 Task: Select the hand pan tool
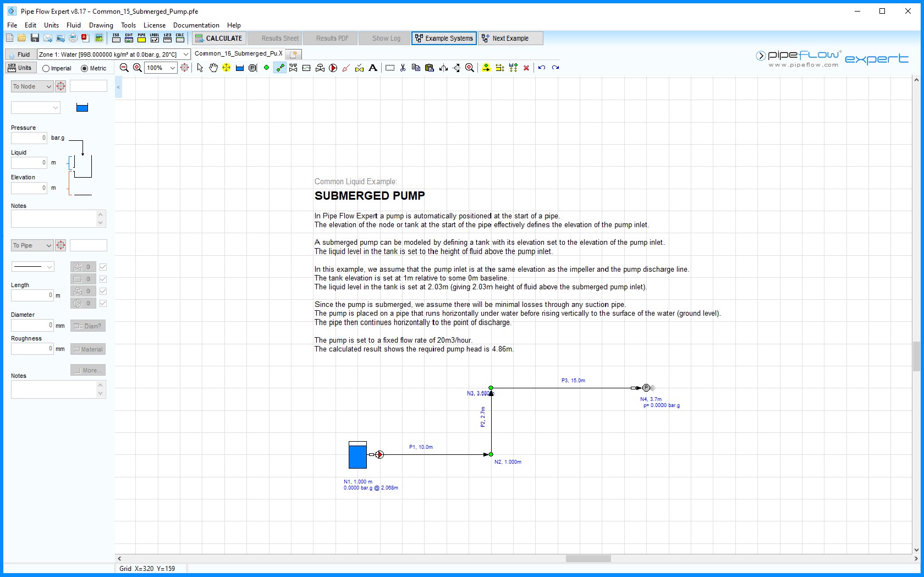213,68
